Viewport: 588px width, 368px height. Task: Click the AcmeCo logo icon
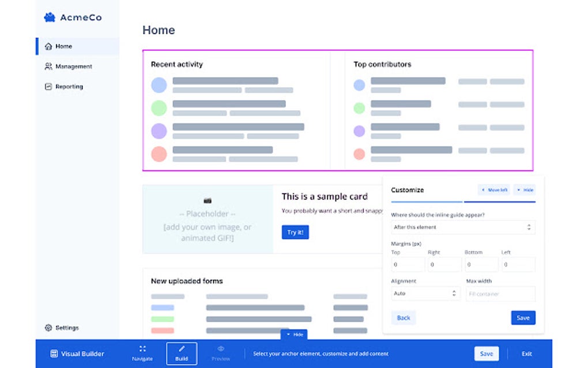(x=50, y=17)
